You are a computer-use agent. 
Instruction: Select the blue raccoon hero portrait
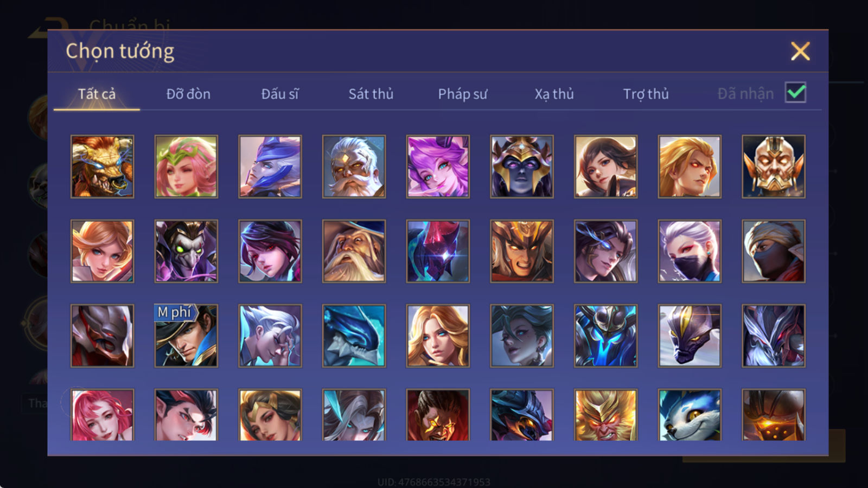click(690, 415)
